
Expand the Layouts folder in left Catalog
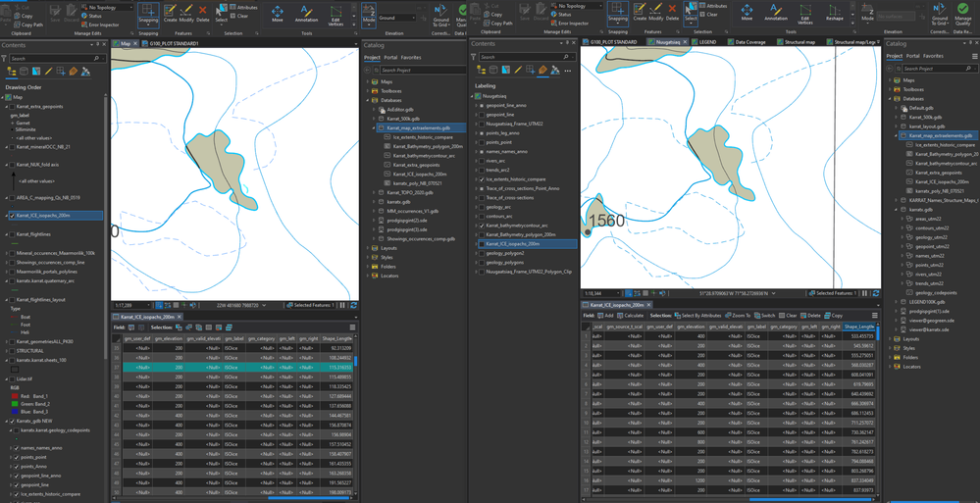coord(368,248)
